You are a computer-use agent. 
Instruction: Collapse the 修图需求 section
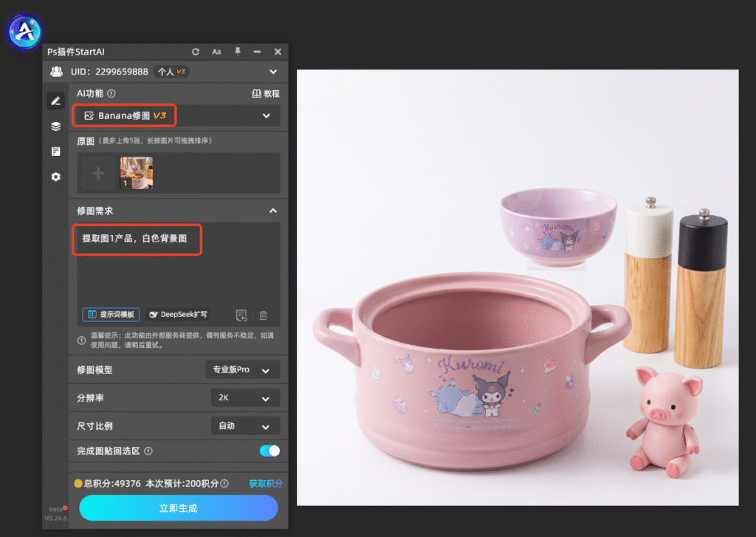[273, 211]
